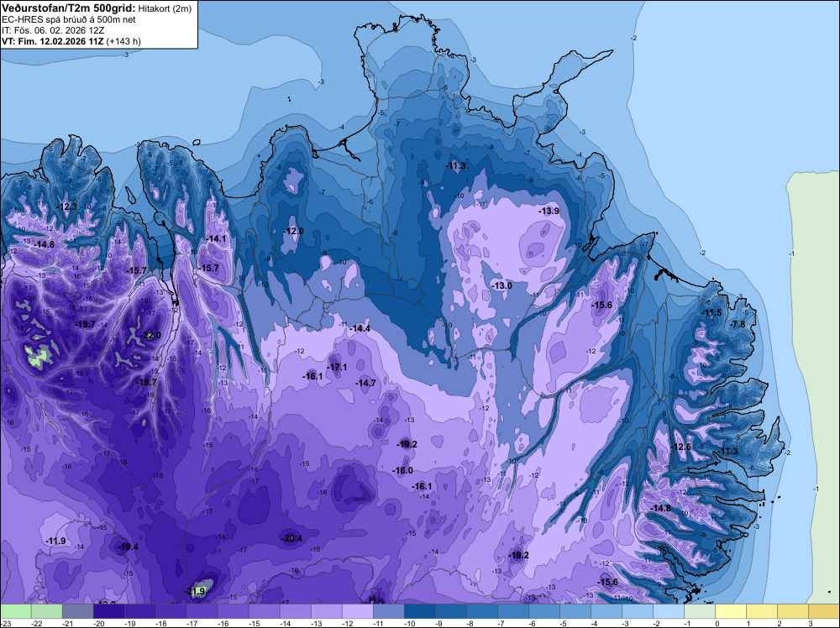Click the -14.7 temperature label
840x628 pixels.
pos(365,383)
